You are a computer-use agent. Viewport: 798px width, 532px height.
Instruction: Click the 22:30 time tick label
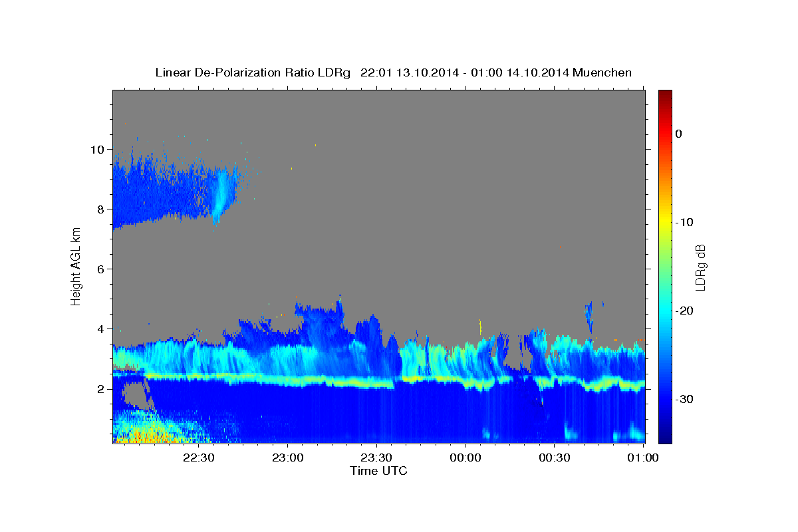(199, 458)
